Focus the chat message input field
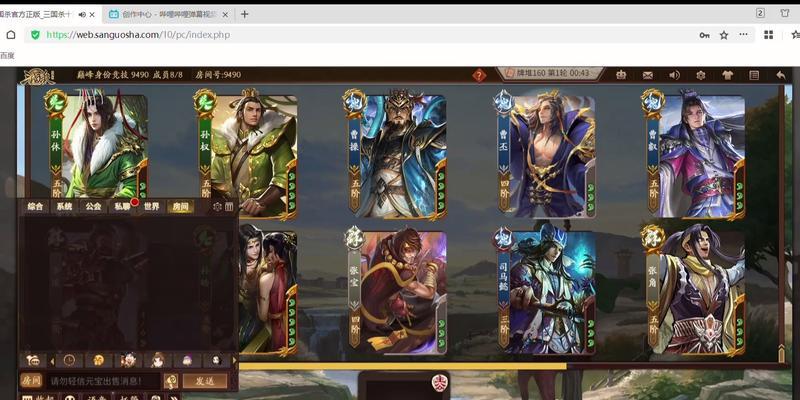The width and height of the screenshot is (800, 400). tap(104, 381)
